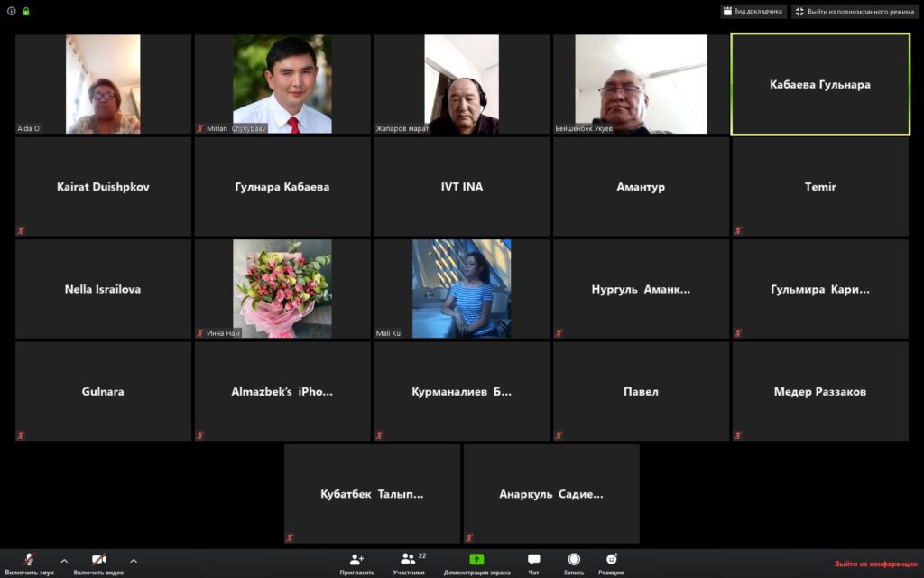Switch to Вид докладчика speaker view

click(753, 11)
